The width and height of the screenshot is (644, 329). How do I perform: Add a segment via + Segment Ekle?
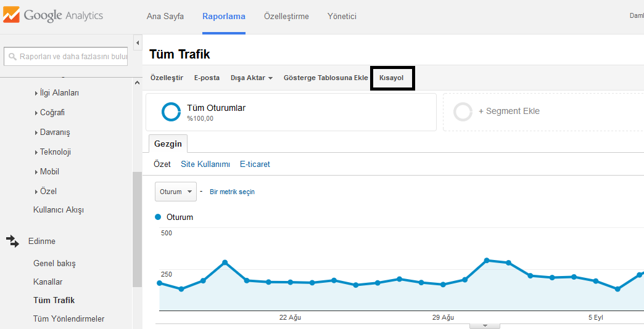pyautogui.click(x=509, y=112)
